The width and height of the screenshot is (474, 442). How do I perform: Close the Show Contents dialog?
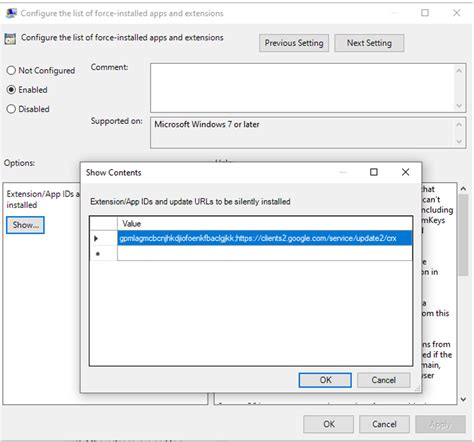point(405,172)
